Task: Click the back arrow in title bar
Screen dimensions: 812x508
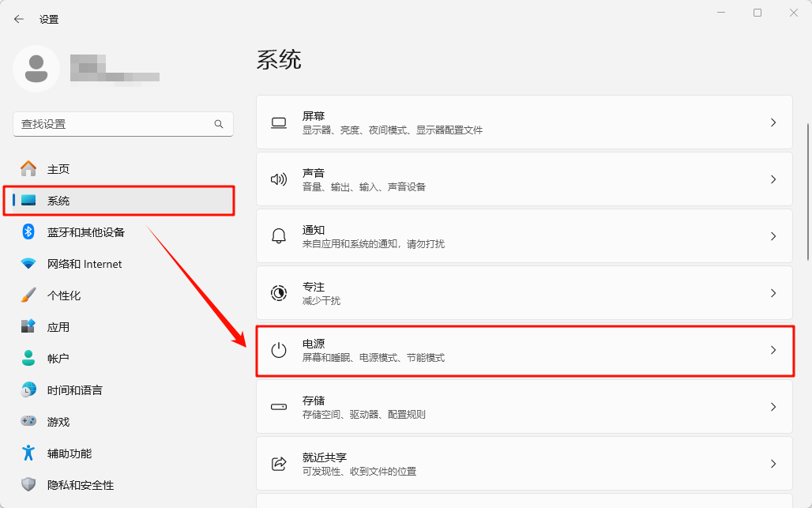Action: pos(19,19)
